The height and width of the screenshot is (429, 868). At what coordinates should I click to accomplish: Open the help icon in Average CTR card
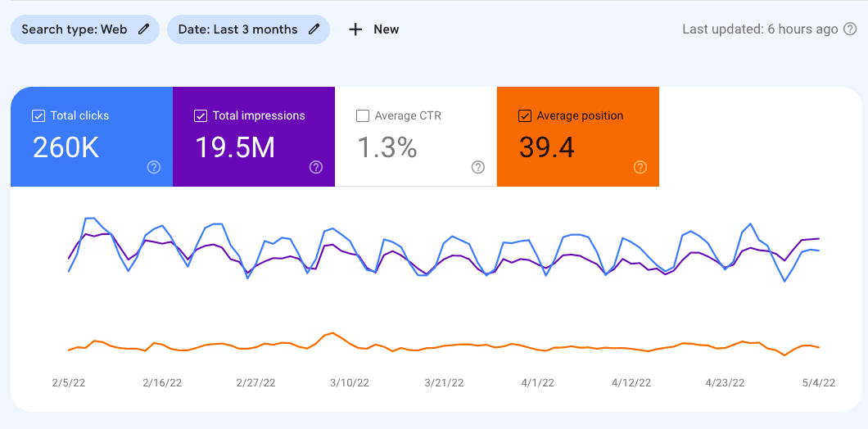coord(478,167)
